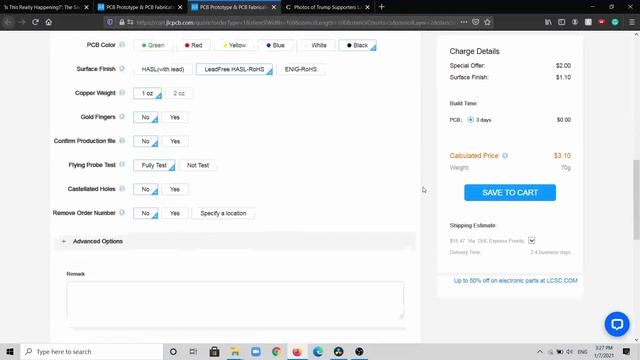Click the info icon next to Surface Finish
Screen dimensions: 640x360
122,69
